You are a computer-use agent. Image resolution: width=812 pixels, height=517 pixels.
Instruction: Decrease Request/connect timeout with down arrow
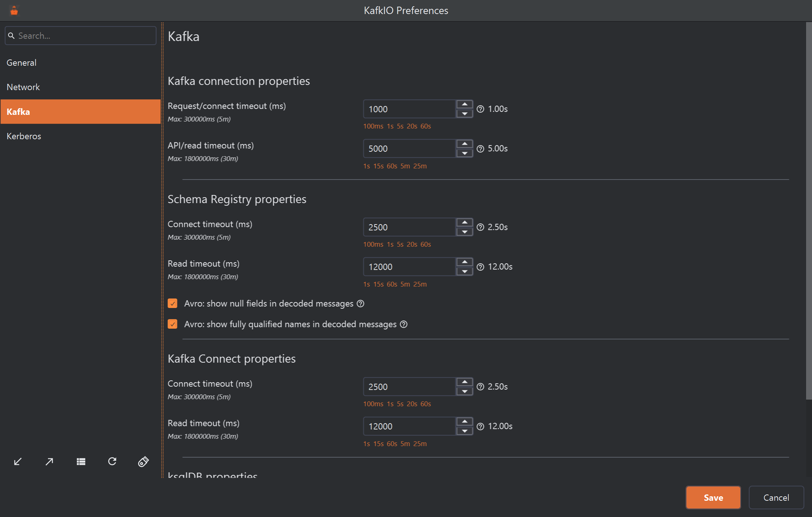pos(465,114)
